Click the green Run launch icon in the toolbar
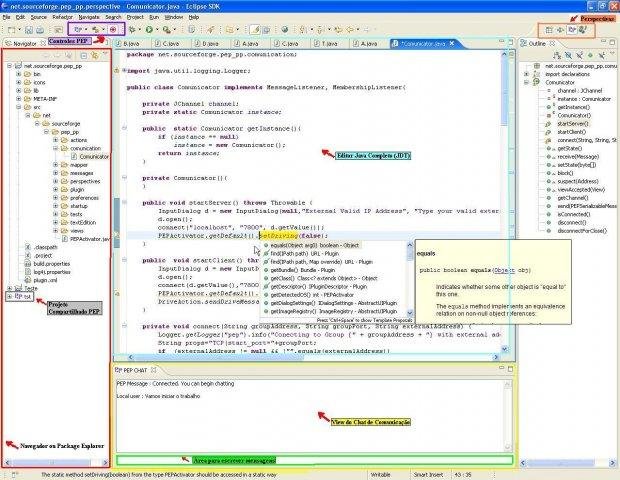 click(149, 29)
